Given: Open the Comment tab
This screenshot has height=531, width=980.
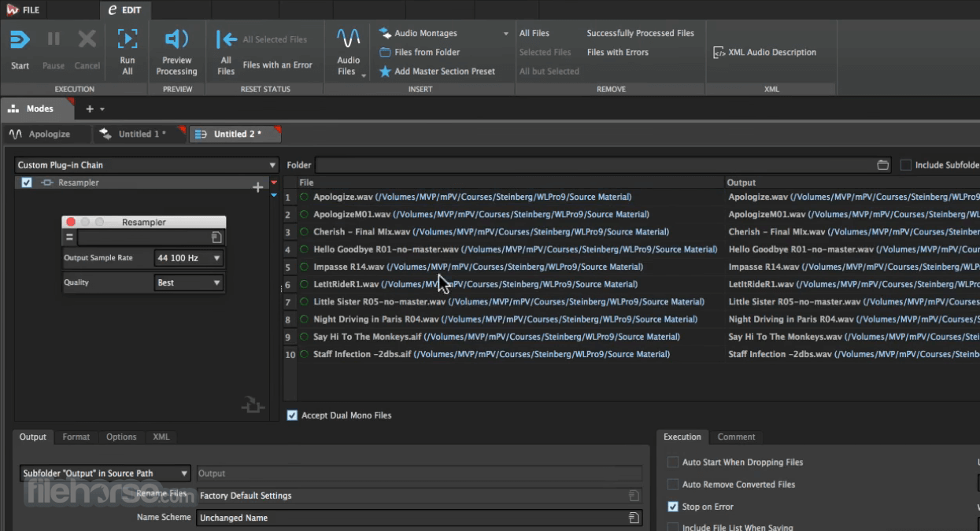Looking at the screenshot, I should [x=736, y=437].
